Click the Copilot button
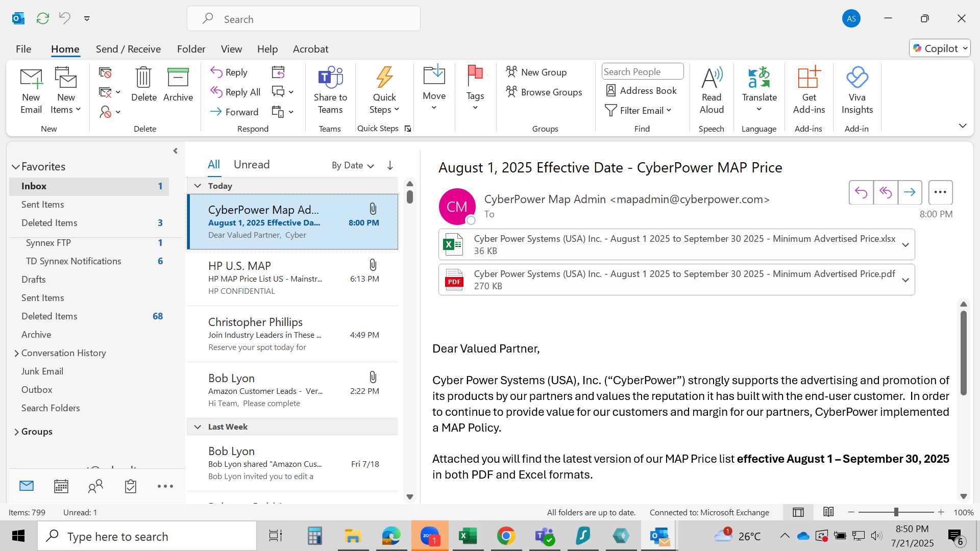Viewport: 980px width, 551px height. point(940,48)
